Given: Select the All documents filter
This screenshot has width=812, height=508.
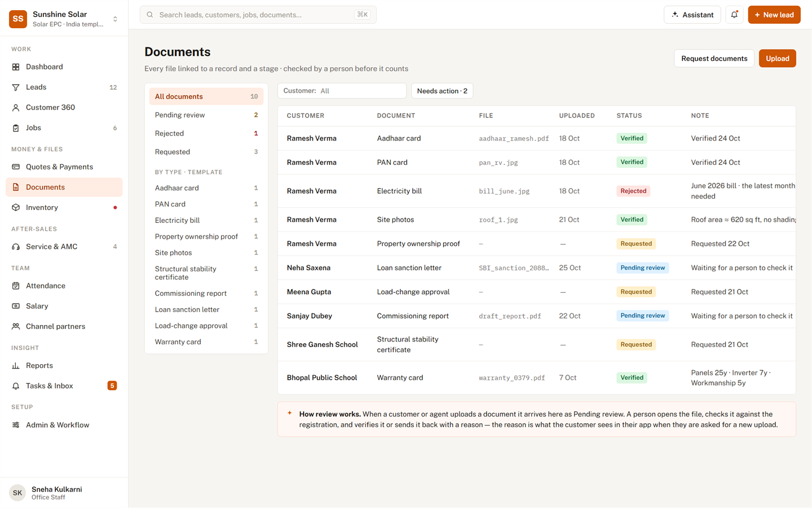Looking at the screenshot, I should pos(206,97).
